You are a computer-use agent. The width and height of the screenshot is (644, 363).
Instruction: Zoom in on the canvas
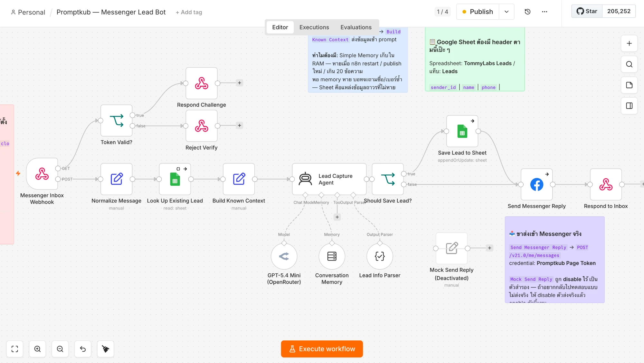click(x=37, y=349)
